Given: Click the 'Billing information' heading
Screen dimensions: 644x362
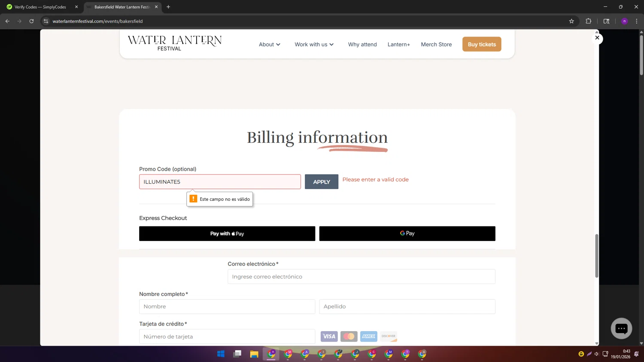Looking at the screenshot, I should tap(317, 138).
